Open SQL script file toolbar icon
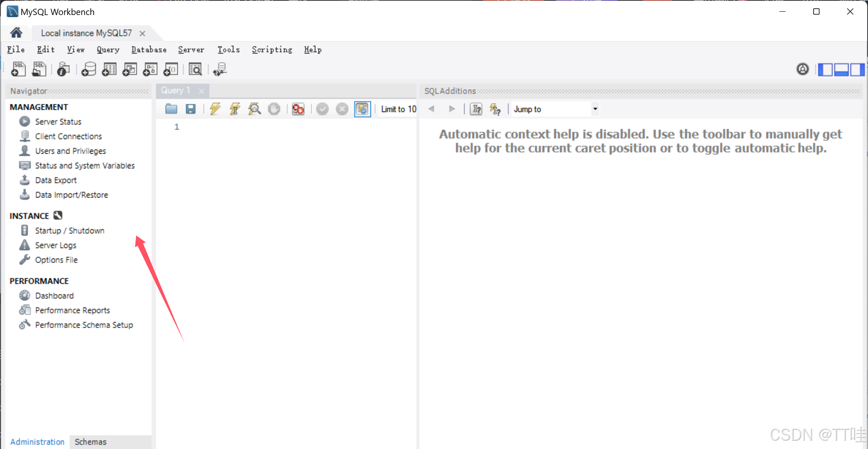 pyautogui.click(x=39, y=69)
